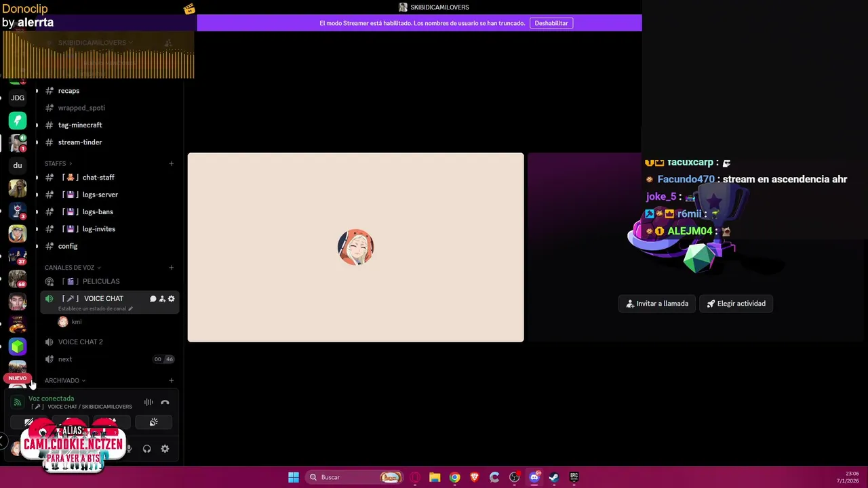
Task: Open chat of VOICE CHAT channel
Action: 153,298
